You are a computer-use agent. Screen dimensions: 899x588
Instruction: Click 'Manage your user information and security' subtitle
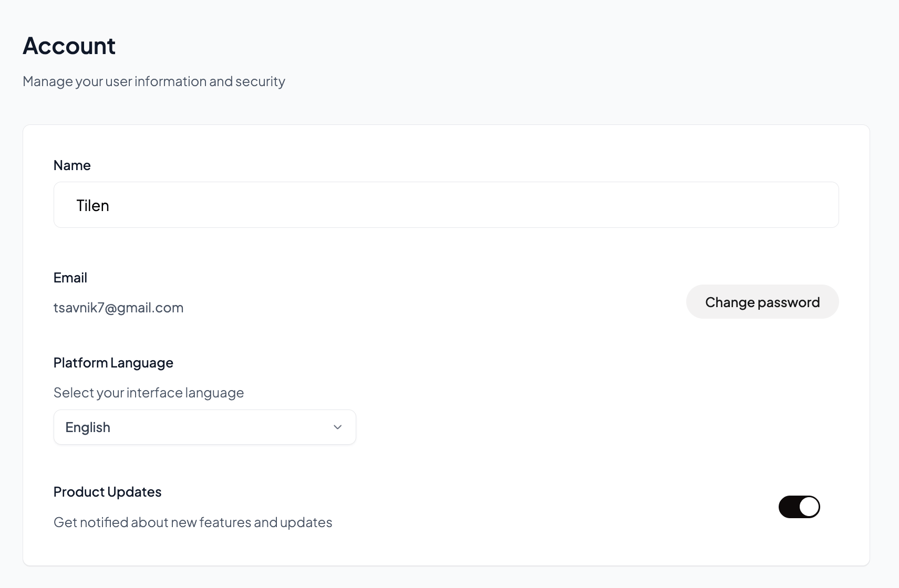pyautogui.click(x=153, y=81)
